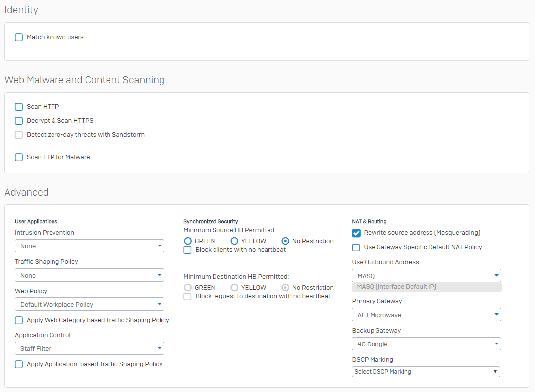Check Scan FTP for Malware
This screenshot has width=535, height=392.
19,157
